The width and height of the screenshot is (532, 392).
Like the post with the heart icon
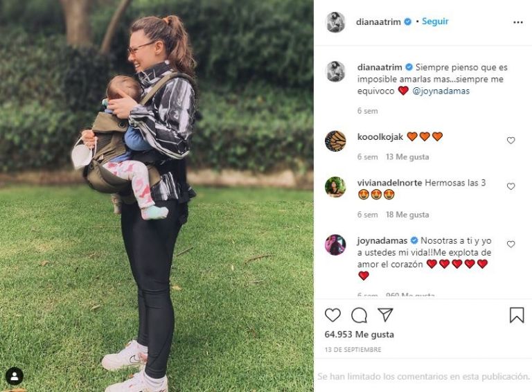[x=332, y=315]
